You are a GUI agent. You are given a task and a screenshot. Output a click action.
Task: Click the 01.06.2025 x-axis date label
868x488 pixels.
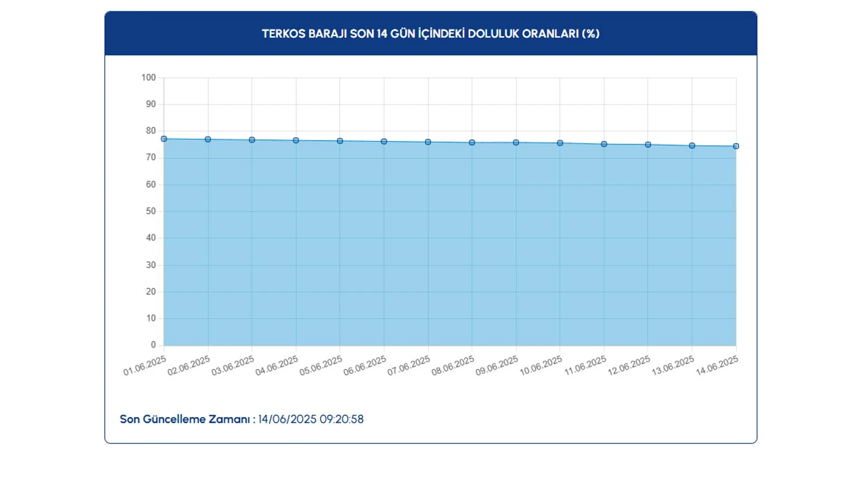click(x=145, y=366)
